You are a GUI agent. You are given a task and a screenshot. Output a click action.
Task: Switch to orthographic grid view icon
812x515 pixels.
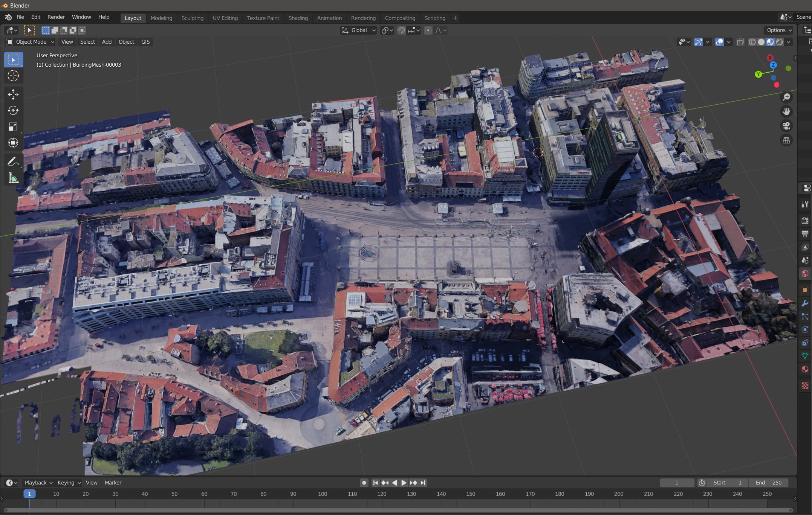pos(786,140)
